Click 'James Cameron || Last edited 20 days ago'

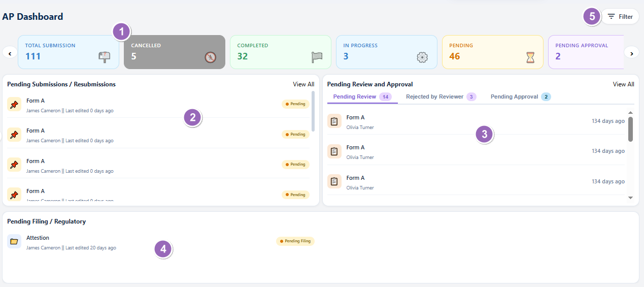point(71,248)
